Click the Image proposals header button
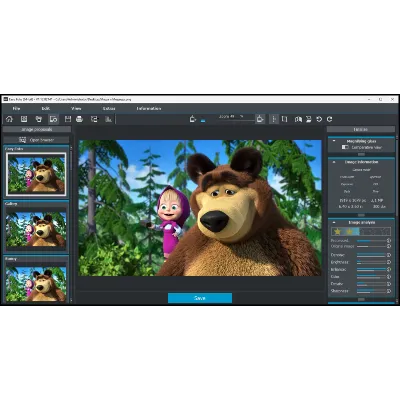The image size is (400, 400). coord(37,129)
